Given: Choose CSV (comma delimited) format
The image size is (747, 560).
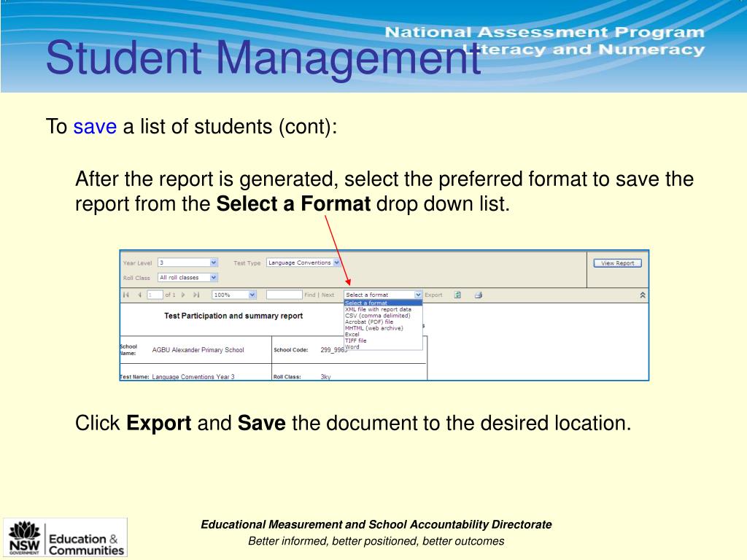Looking at the screenshot, I should click(378, 315).
